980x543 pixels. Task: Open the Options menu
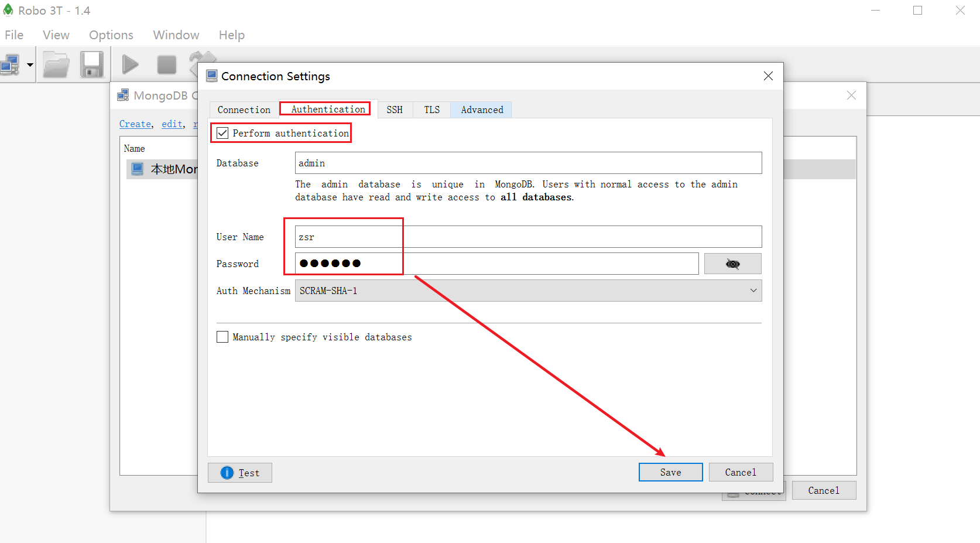pos(111,35)
